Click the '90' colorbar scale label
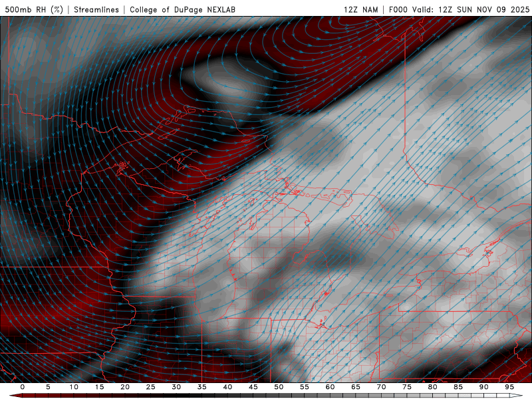The image size is (532, 399). (483, 387)
